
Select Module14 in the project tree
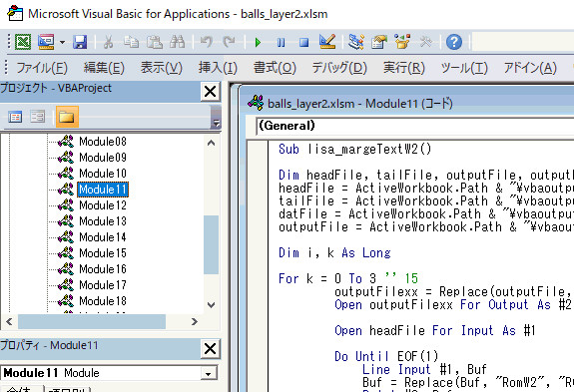click(x=103, y=237)
